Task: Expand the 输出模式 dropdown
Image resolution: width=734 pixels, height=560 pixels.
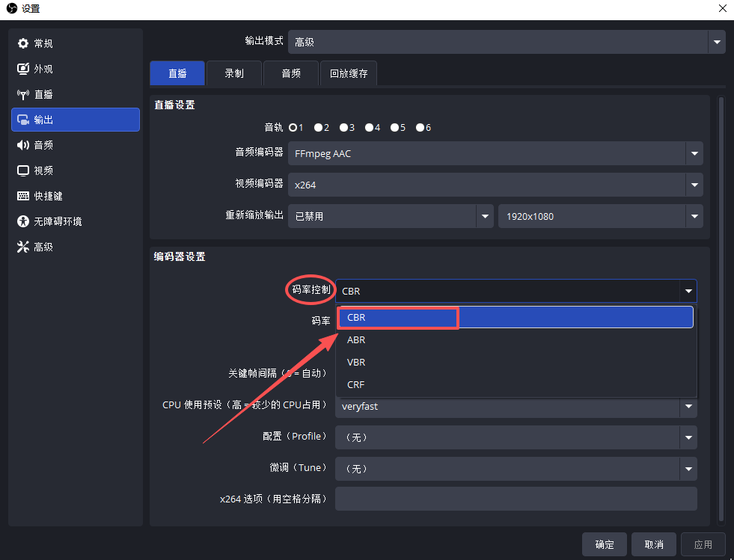Action: (506, 43)
